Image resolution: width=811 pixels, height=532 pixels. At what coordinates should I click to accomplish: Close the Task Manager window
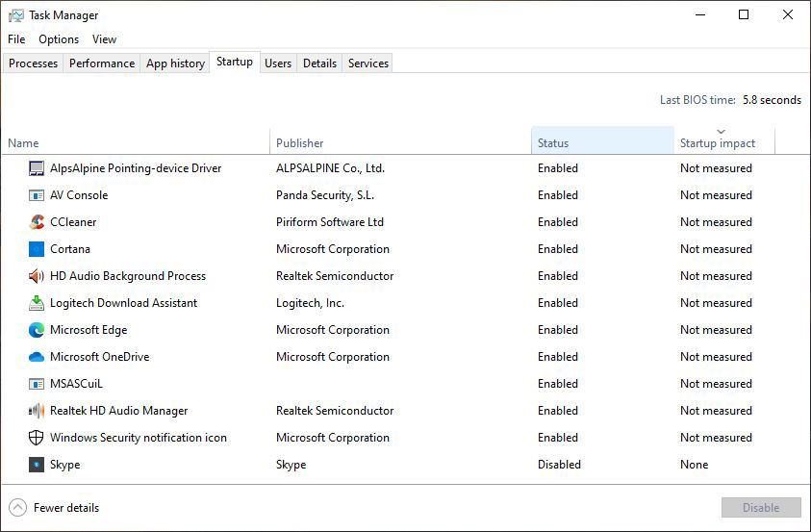pos(788,15)
